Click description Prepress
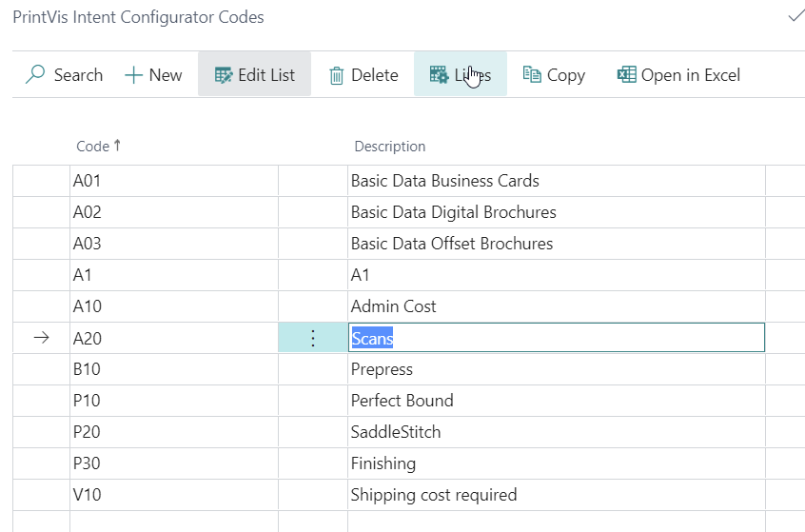805x532 pixels. [382, 369]
